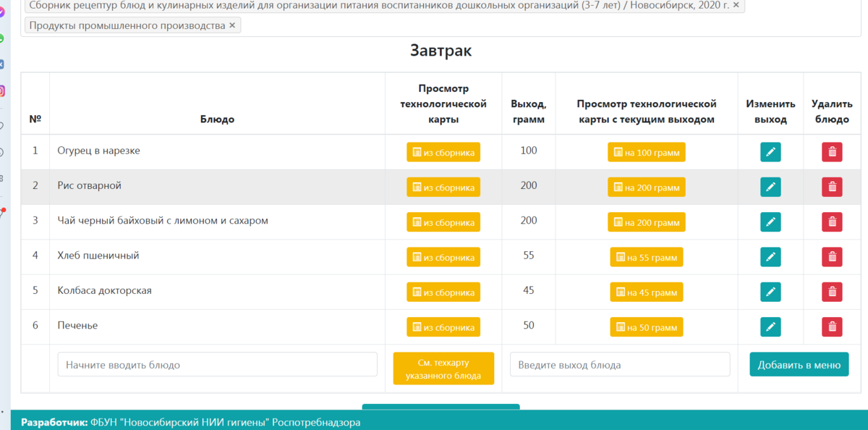868x430 pixels.
Task: Edit output for Печенье
Action: coord(770,327)
